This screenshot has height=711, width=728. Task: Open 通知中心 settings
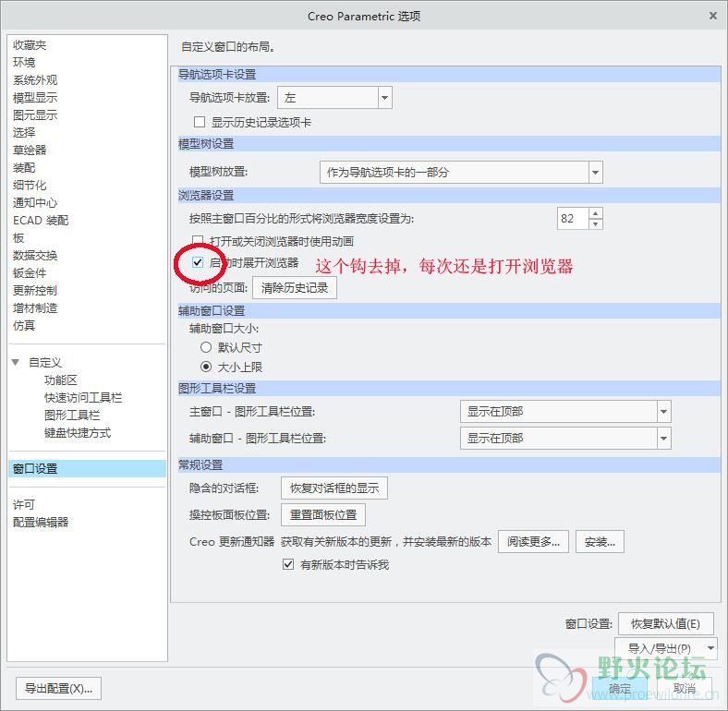click(x=35, y=203)
